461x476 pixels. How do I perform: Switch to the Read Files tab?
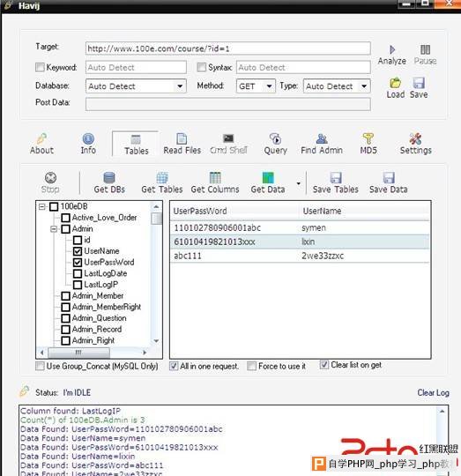click(x=182, y=144)
